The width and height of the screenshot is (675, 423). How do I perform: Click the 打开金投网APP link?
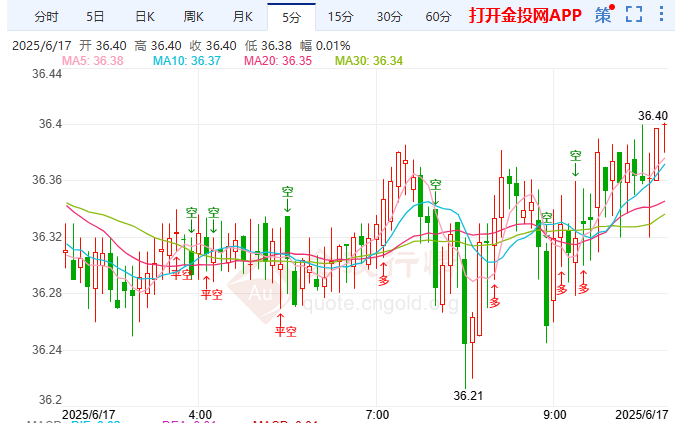(x=525, y=15)
